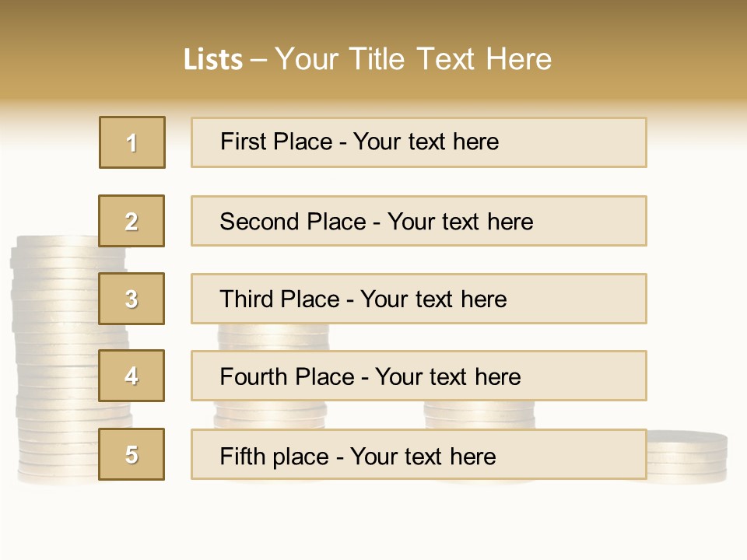Screen dimensions: 747x560
Task: Click the number 3 box
Action: tap(132, 299)
